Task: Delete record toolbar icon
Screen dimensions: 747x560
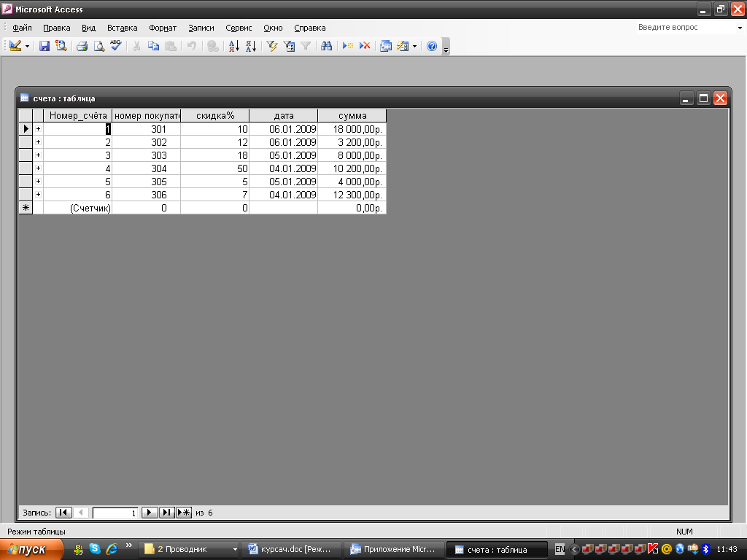Action: pos(365,46)
